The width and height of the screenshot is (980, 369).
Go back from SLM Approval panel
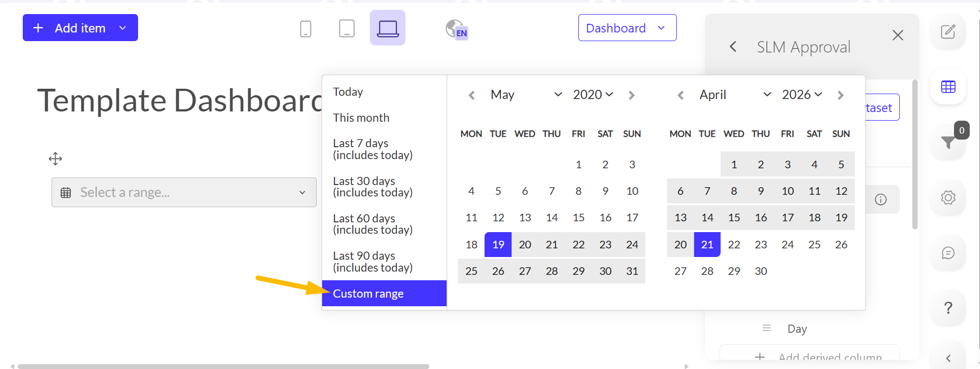[x=733, y=47]
